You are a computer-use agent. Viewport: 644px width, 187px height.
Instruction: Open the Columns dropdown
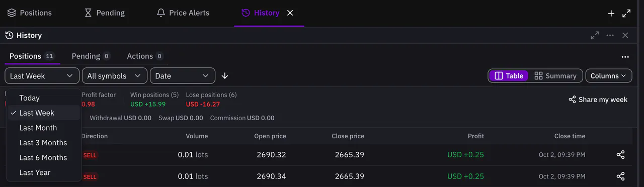click(609, 76)
